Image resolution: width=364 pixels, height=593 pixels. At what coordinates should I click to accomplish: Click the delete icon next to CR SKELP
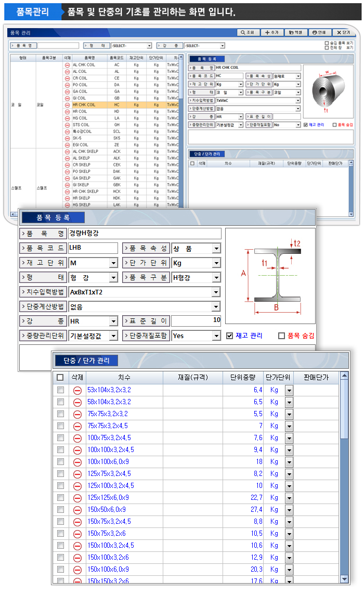[67, 165]
